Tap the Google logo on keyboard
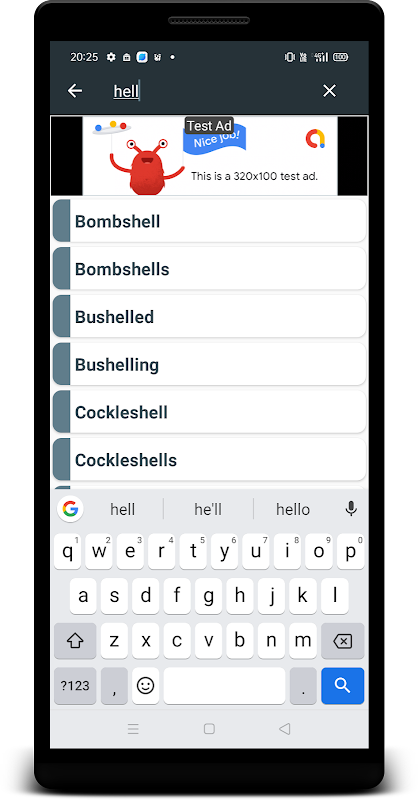The image size is (418, 800). (70, 509)
